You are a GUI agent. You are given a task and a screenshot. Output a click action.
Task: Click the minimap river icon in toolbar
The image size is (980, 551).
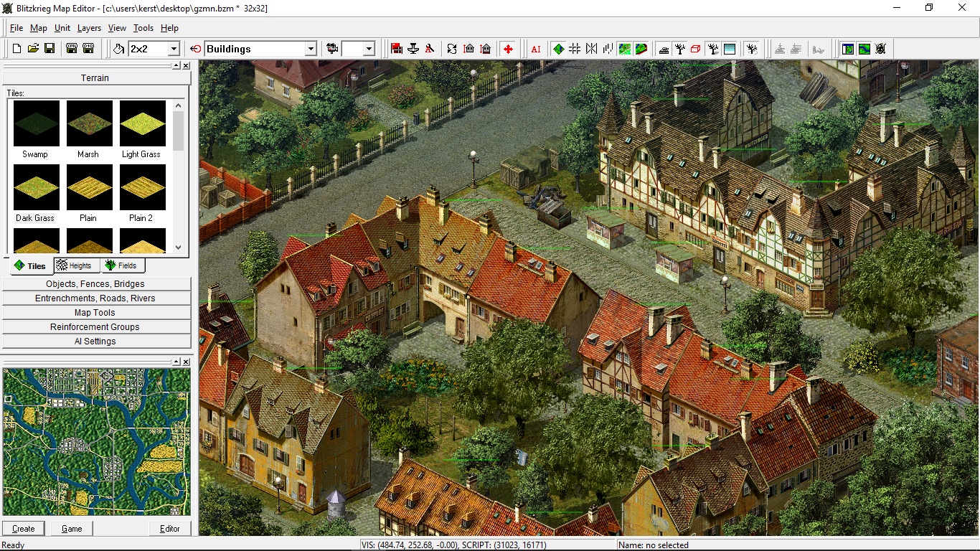click(864, 49)
